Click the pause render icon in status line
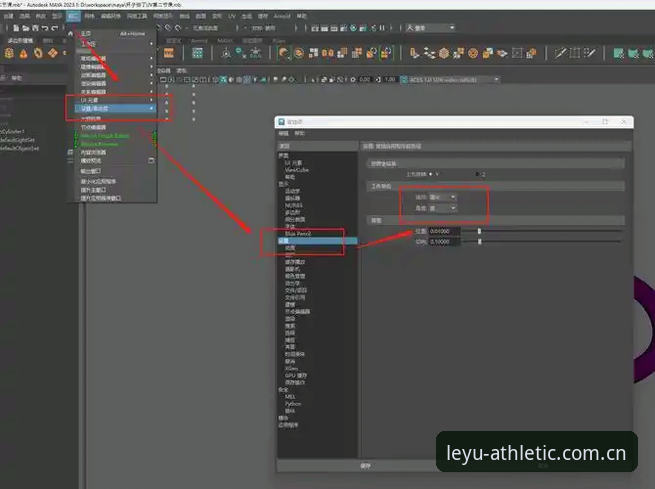 [x=382, y=28]
